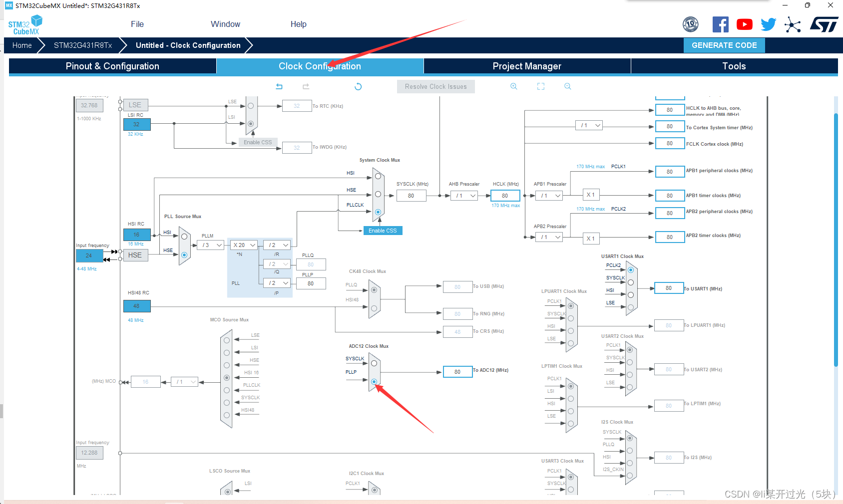Switch to Clock Configuration tab
Image resolution: width=843 pixels, height=504 pixels.
tap(320, 66)
